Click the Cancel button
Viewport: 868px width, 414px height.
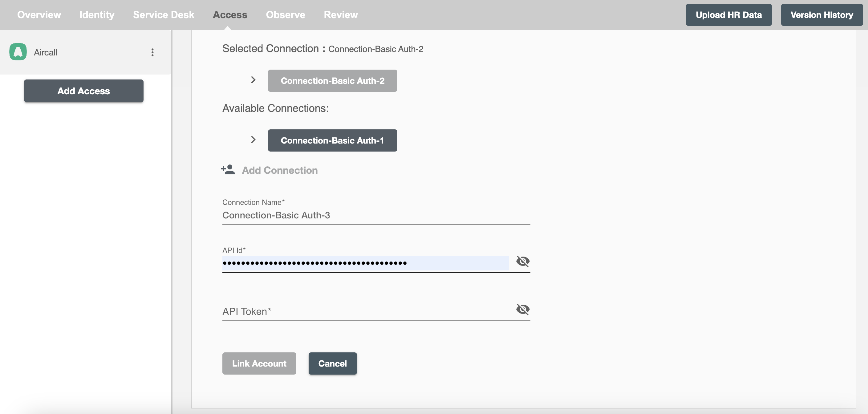[x=333, y=363]
